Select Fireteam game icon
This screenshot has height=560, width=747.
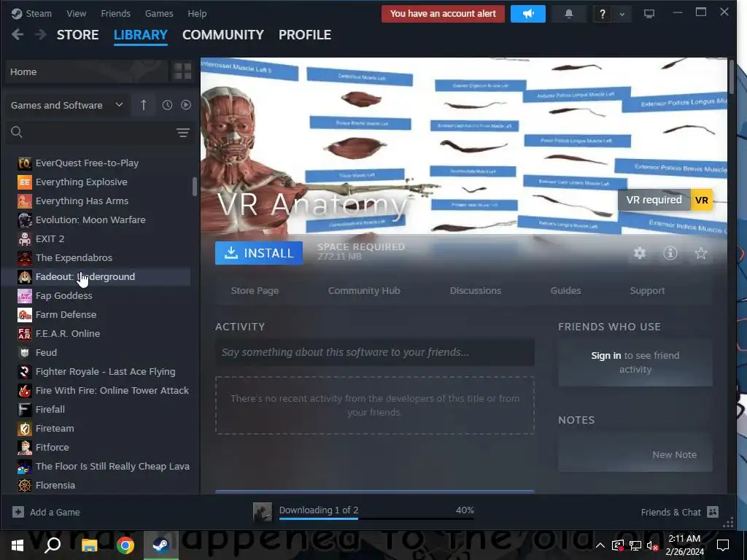(24, 429)
